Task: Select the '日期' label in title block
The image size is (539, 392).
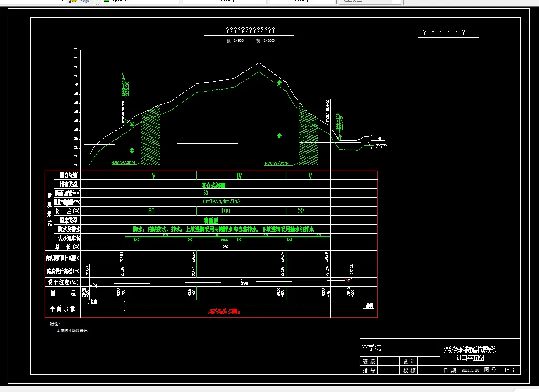Action: (x=450, y=370)
